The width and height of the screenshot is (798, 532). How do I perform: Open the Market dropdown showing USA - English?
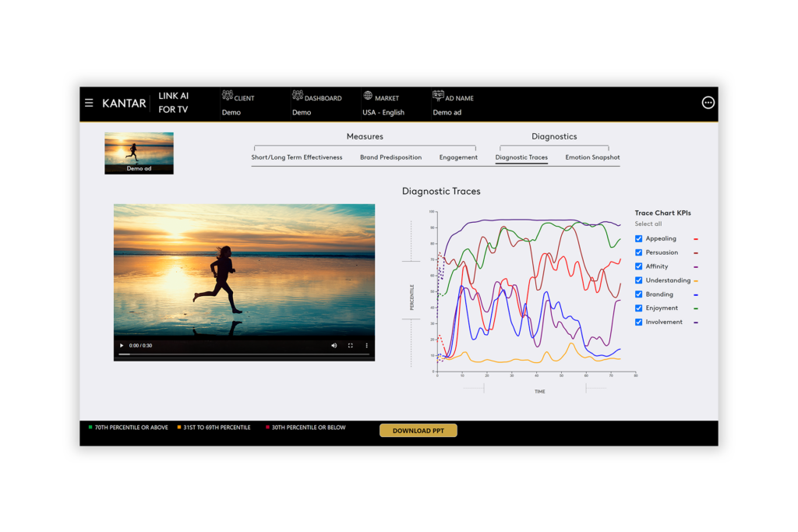(x=383, y=112)
